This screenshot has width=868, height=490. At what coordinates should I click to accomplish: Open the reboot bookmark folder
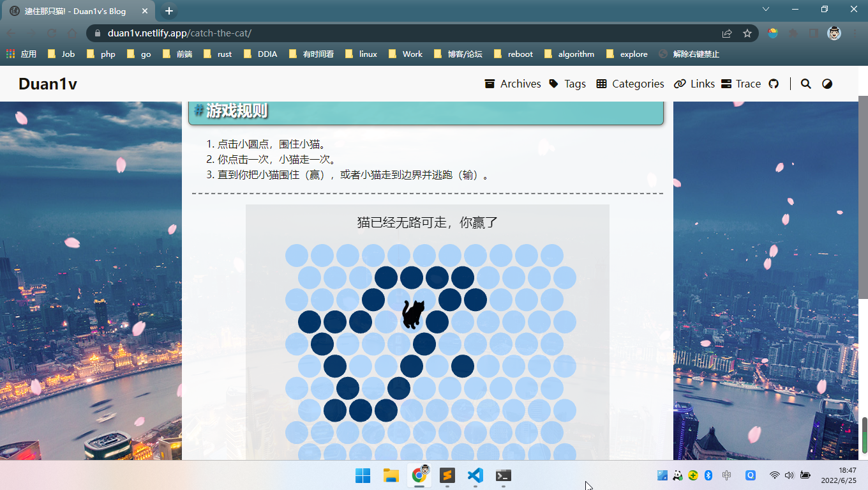[x=513, y=54]
